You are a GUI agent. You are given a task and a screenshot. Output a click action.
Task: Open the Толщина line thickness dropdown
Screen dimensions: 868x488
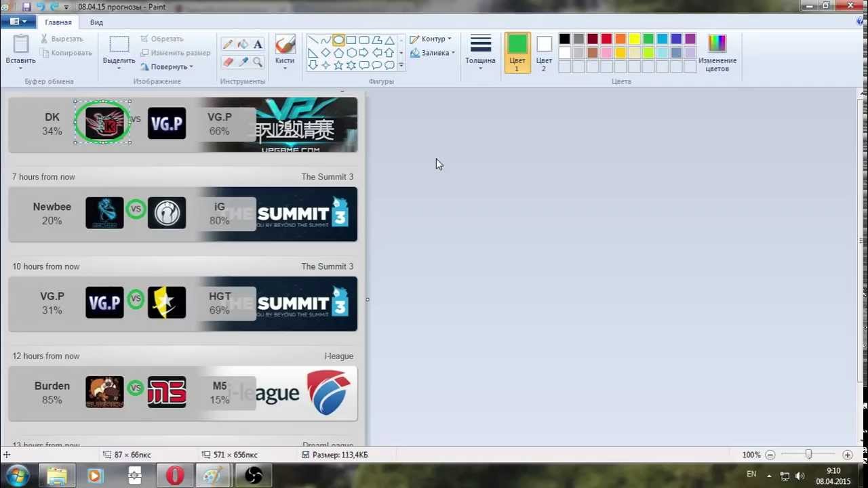click(x=480, y=52)
